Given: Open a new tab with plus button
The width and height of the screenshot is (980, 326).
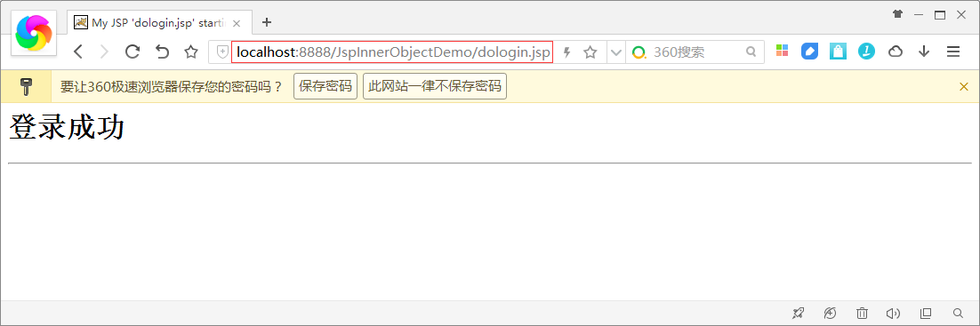Looking at the screenshot, I should coord(267,22).
